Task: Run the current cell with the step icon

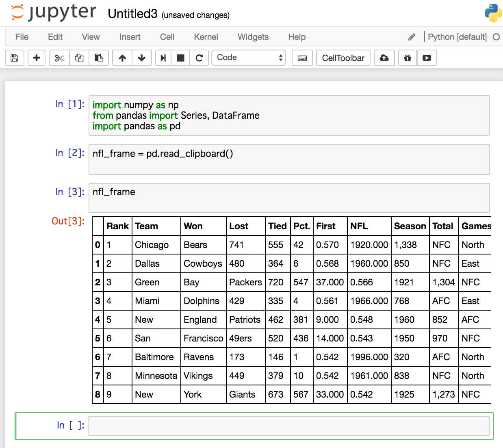Action: 163,58
